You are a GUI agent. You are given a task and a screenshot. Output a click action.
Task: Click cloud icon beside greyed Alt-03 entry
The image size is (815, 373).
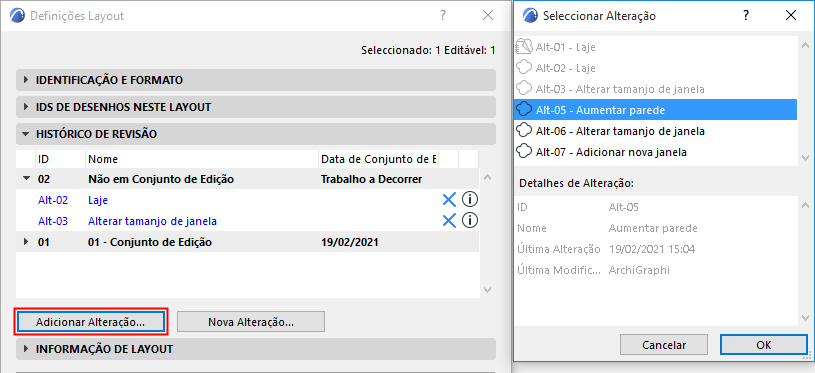point(524,88)
